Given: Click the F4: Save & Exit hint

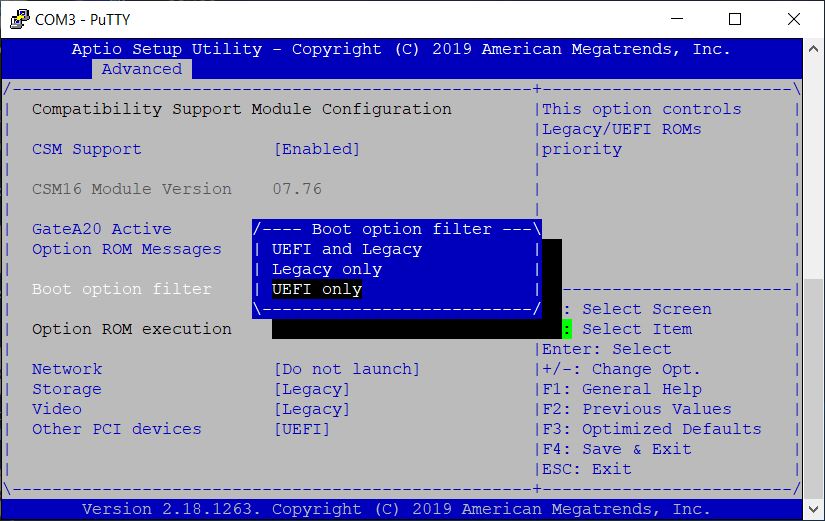Looking at the screenshot, I should pos(617,449).
